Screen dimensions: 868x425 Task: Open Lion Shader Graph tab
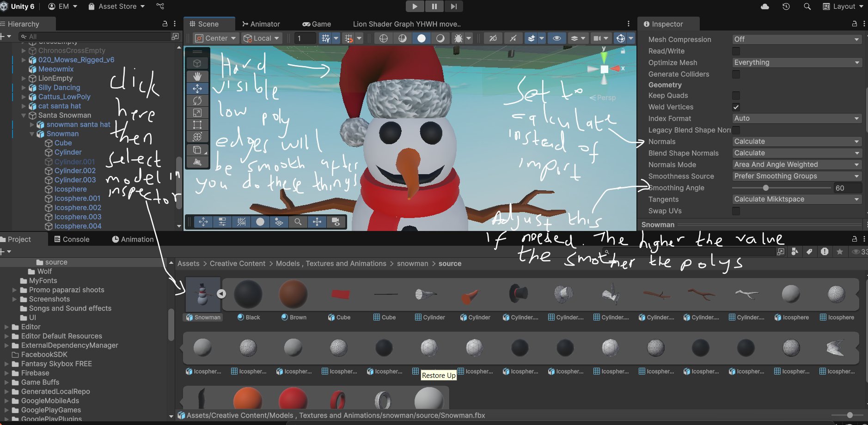pyautogui.click(x=407, y=24)
